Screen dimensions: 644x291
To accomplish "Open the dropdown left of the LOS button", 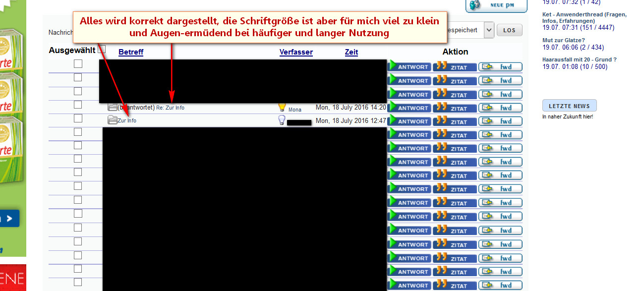I will pyautogui.click(x=489, y=30).
